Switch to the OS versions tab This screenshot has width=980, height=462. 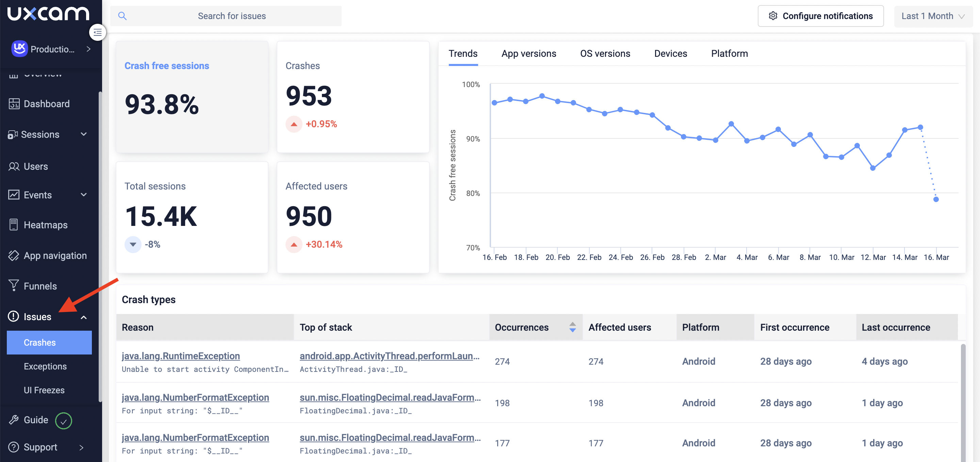coord(605,54)
